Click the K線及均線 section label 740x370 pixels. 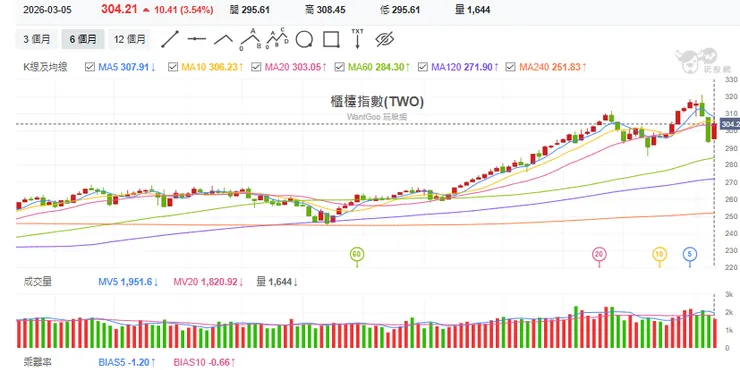point(45,67)
